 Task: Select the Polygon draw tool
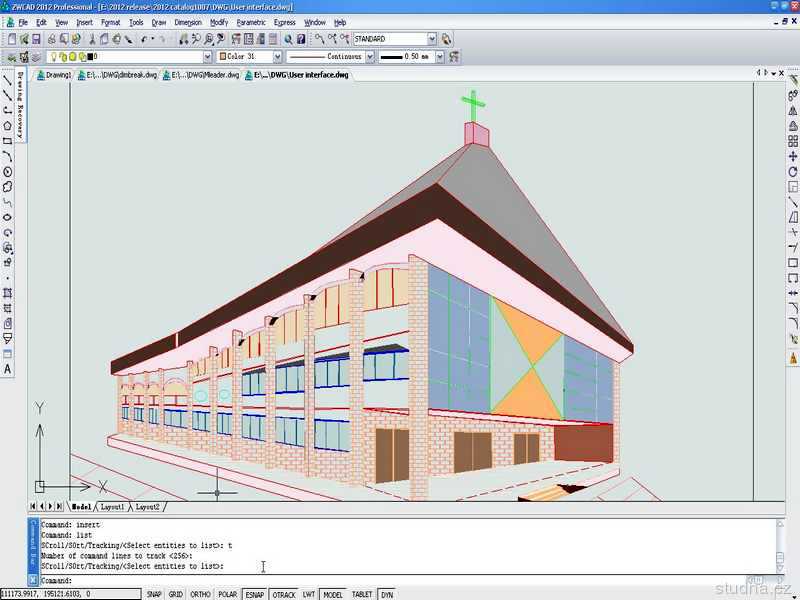pos(8,126)
